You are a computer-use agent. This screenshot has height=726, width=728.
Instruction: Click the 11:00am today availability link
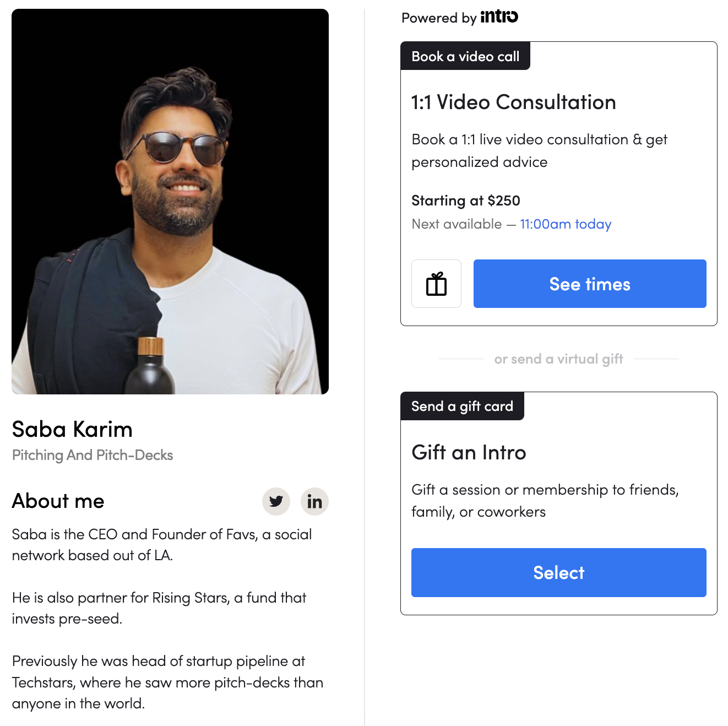[566, 224]
